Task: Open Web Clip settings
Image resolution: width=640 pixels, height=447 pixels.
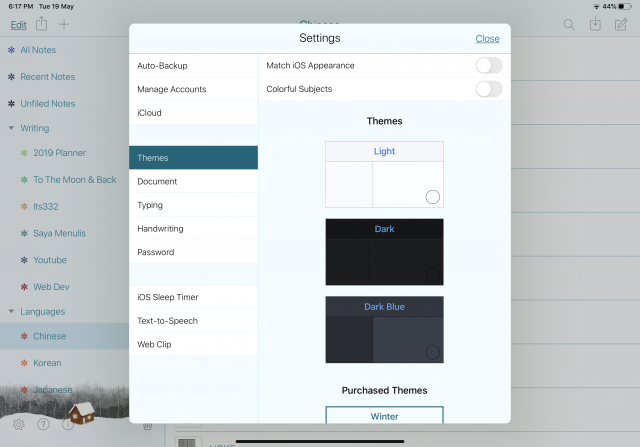Action: click(193, 344)
